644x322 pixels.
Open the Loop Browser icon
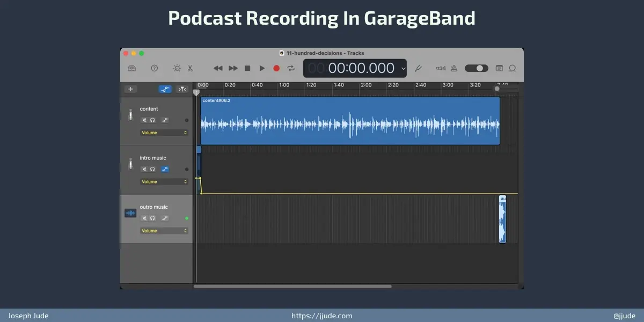pyautogui.click(x=512, y=68)
